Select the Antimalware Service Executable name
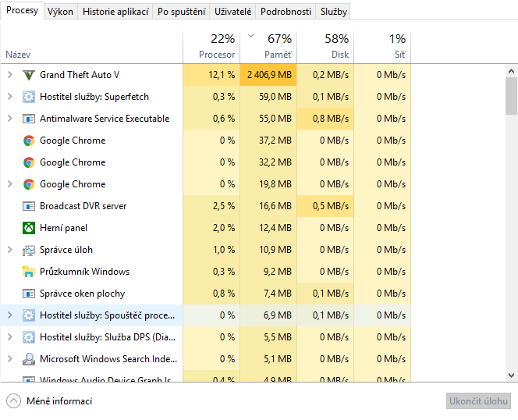Image resolution: width=518 pixels, height=420 pixels. click(x=105, y=119)
